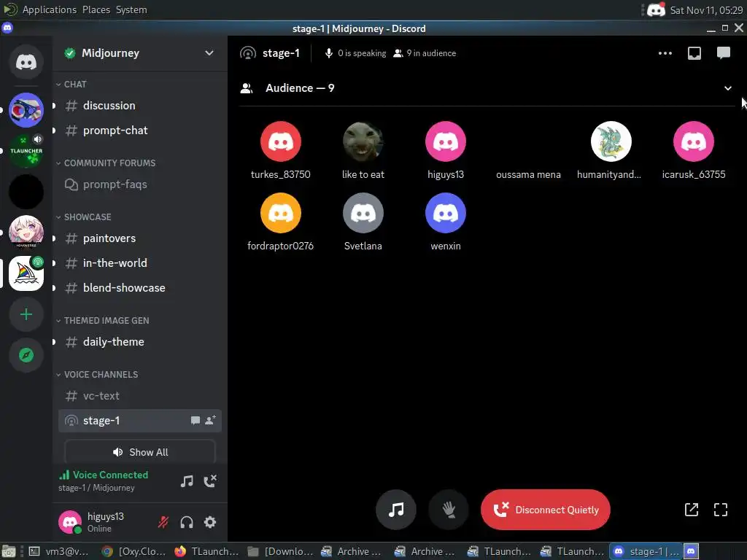
Task: Explore discoverable servers compass icon
Action: pyautogui.click(x=26, y=355)
